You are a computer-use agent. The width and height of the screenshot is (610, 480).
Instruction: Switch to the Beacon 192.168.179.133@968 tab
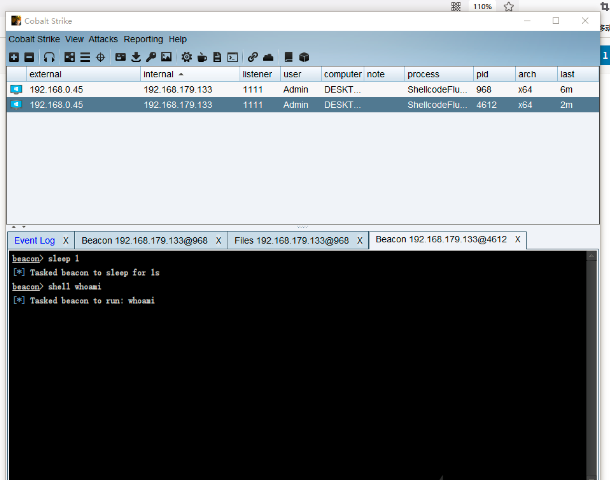pyautogui.click(x=144, y=241)
